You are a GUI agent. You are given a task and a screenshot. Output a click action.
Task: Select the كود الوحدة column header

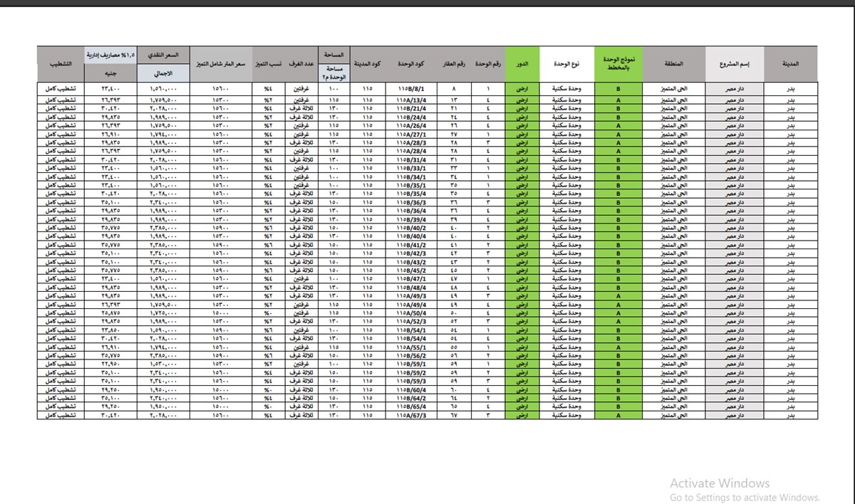point(411,64)
